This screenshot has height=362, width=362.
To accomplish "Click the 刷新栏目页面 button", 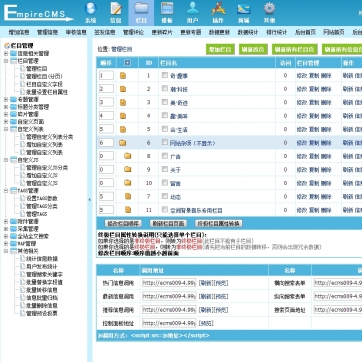I will click(168, 223).
